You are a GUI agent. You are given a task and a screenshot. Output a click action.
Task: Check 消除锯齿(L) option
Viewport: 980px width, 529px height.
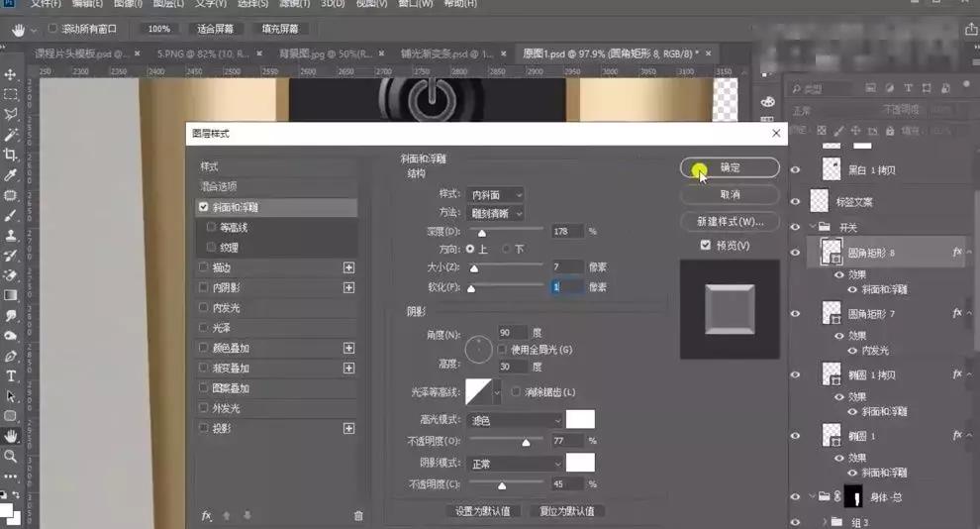(516, 392)
